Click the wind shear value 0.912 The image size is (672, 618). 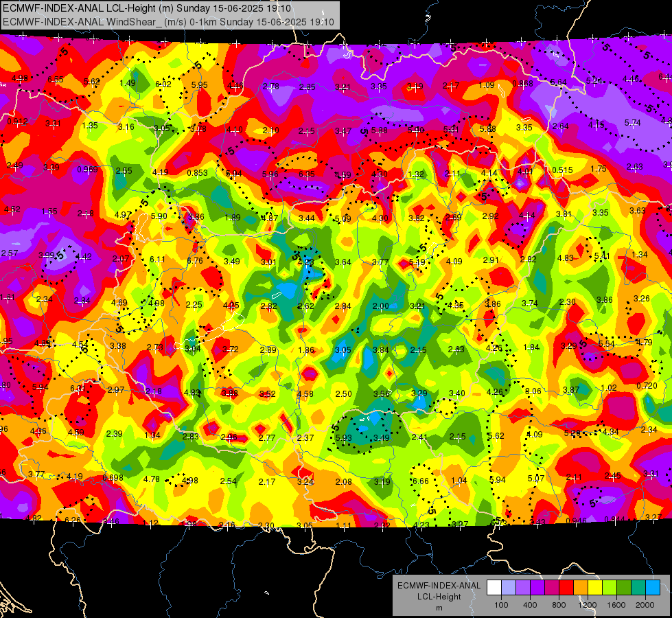pyautogui.click(x=18, y=122)
